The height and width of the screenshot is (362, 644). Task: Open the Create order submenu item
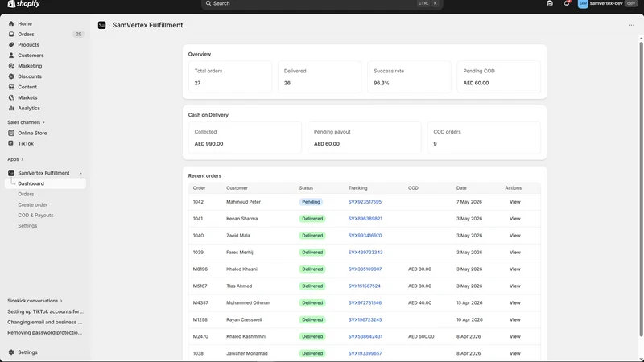click(32, 205)
